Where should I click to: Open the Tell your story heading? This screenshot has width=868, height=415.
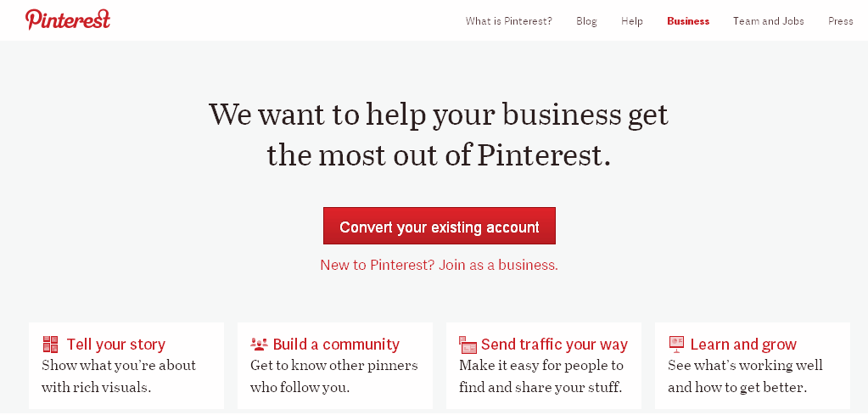tap(116, 345)
